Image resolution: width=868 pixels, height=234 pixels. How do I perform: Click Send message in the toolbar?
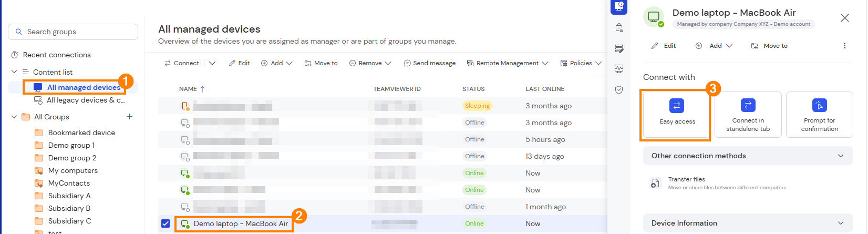(430, 63)
